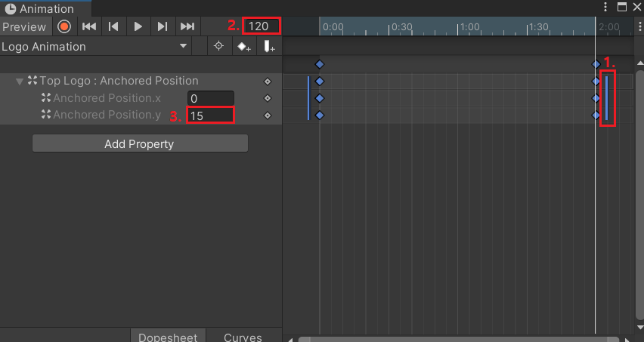This screenshot has width=644, height=342.
Task: Jump to the last keyframe
Action: tap(187, 26)
